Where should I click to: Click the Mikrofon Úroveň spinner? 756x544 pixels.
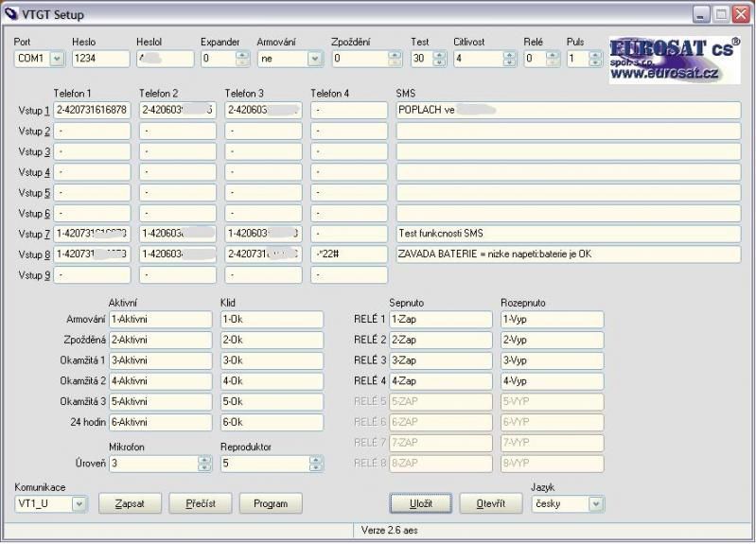coord(204,464)
